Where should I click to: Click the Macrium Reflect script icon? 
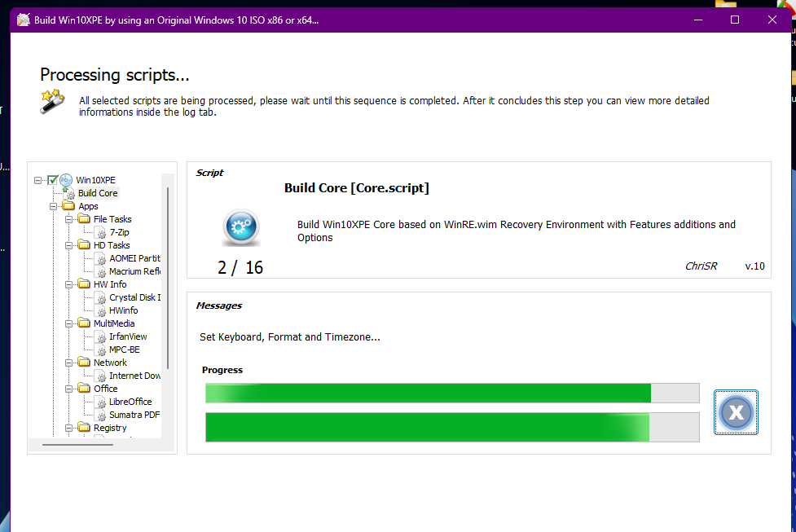tap(100, 271)
